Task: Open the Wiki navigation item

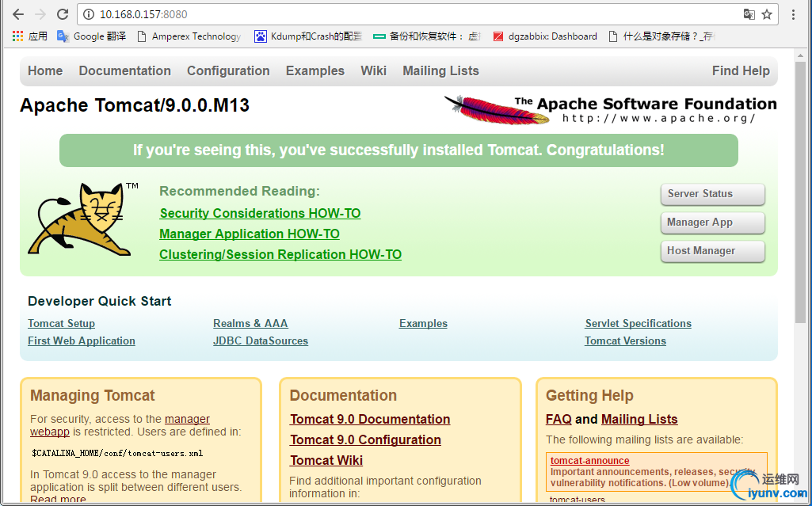Action: tap(373, 71)
